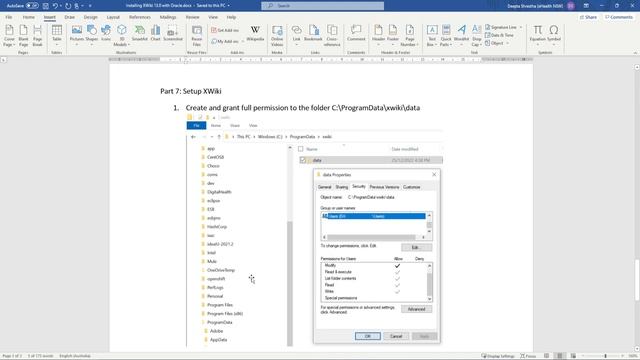This screenshot has width=640, height=360.
Task: Switch to Focus mode
Action: pyautogui.click(x=528, y=356)
